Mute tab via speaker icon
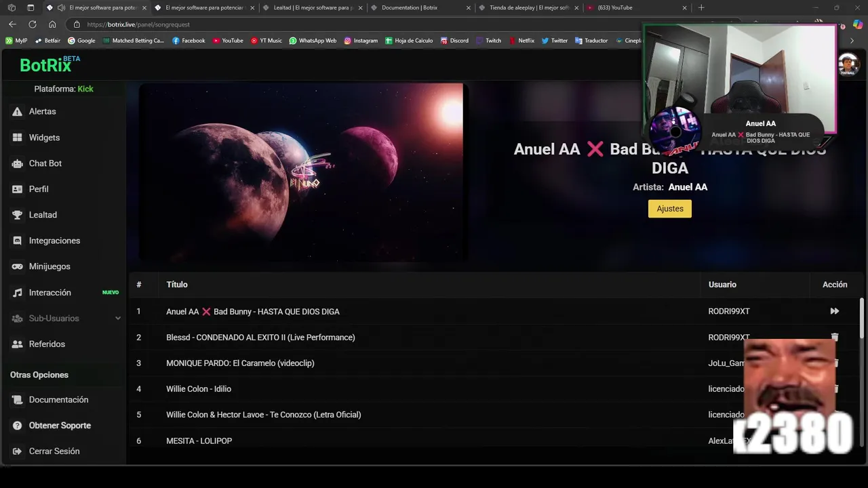This screenshot has height=488, width=868. pyautogui.click(x=62, y=7)
